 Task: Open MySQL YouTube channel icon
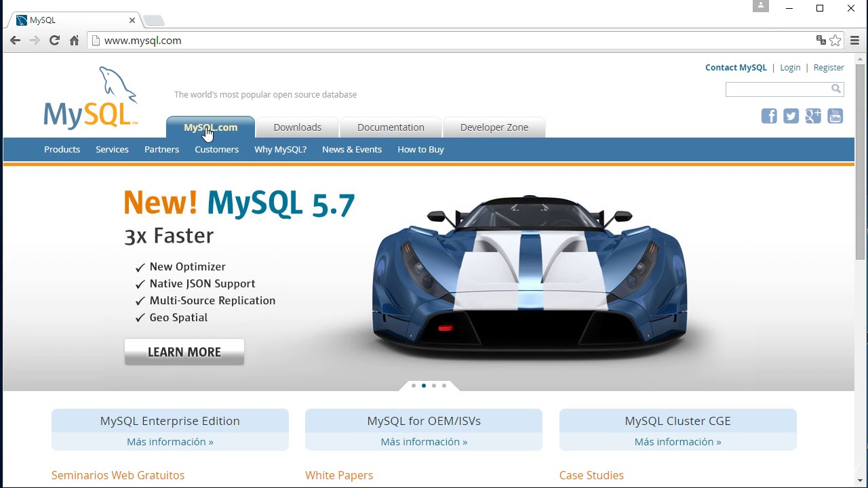835,116
